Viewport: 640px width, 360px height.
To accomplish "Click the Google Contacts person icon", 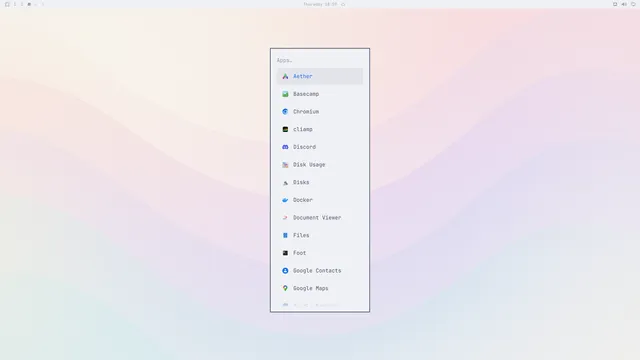I will (x=285, y=271).
